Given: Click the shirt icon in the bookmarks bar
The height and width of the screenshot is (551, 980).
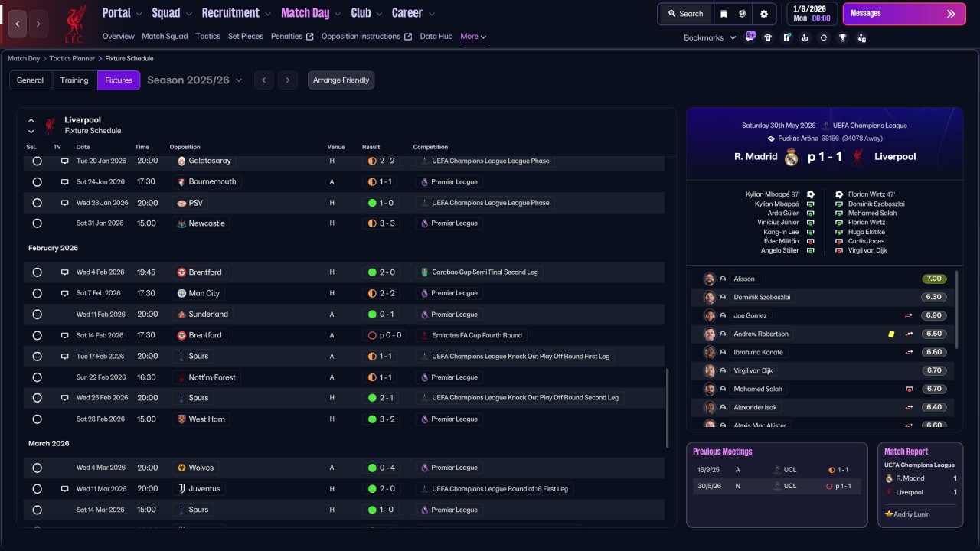Looking at the screenshot, I should 768,37.
